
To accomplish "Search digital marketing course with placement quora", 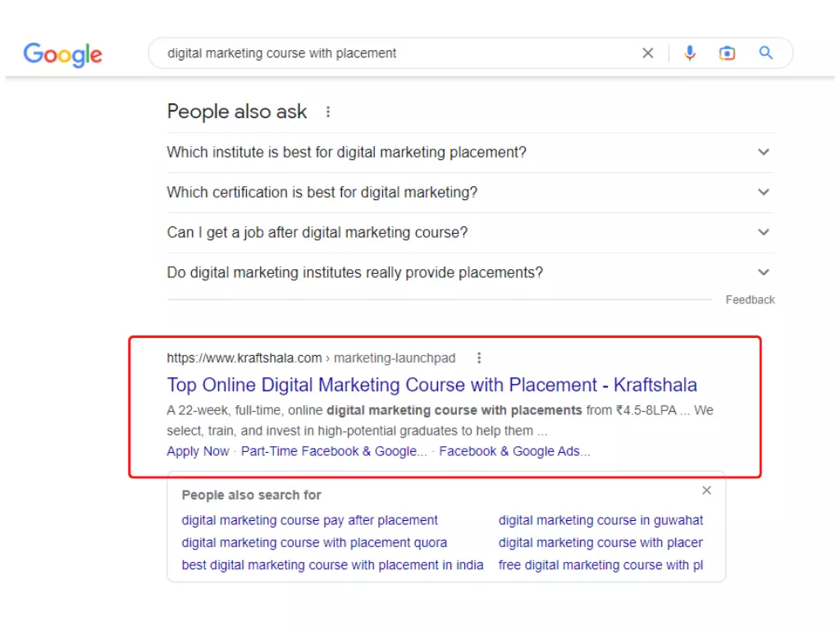I will tap(314, 543).
